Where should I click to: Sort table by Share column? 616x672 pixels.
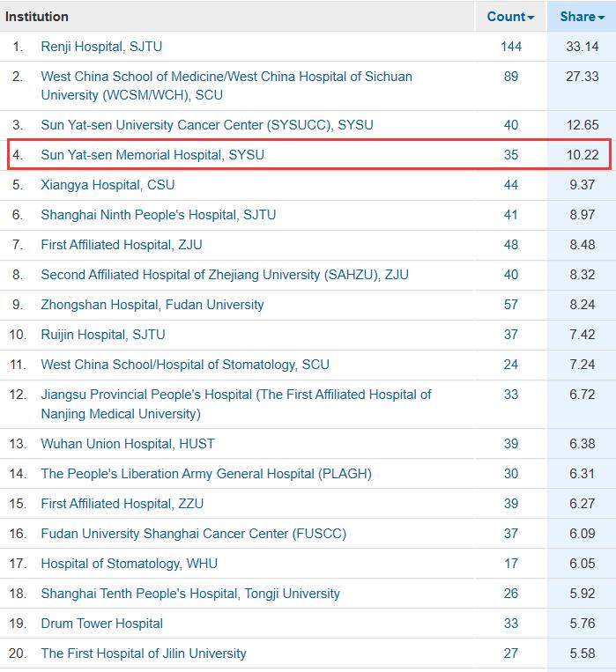(582, 17)
